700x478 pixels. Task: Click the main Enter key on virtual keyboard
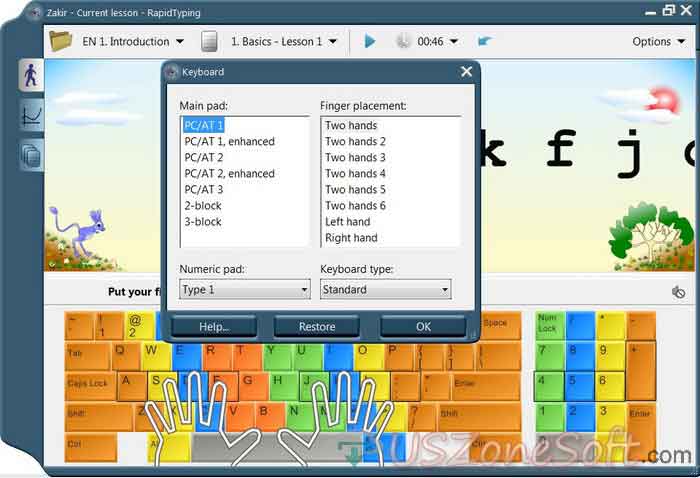486,387
